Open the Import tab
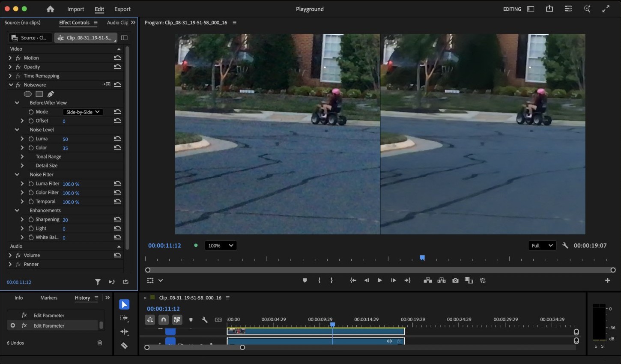Screen dimensions: 621x364 (75, 9)
